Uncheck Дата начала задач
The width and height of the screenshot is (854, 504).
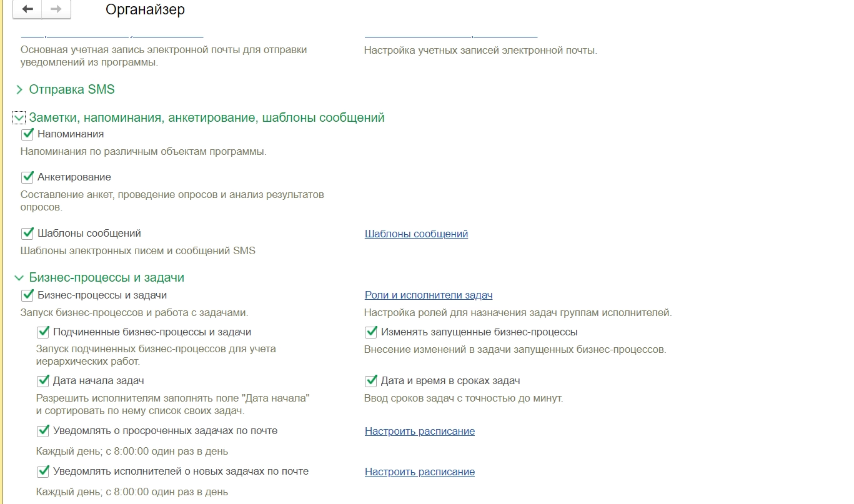[43, 381]
